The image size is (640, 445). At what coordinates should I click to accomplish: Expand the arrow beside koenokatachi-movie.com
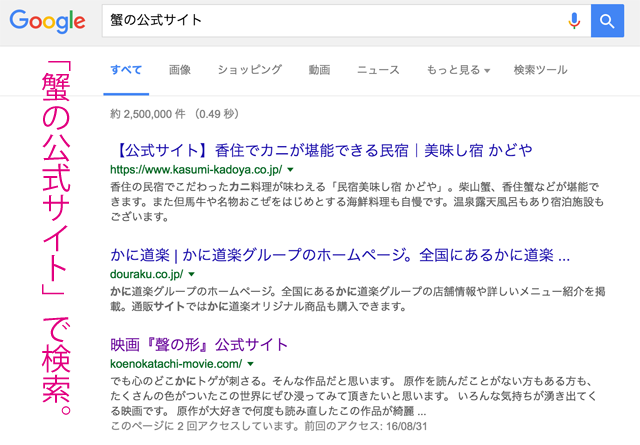[x=251, y=364]
